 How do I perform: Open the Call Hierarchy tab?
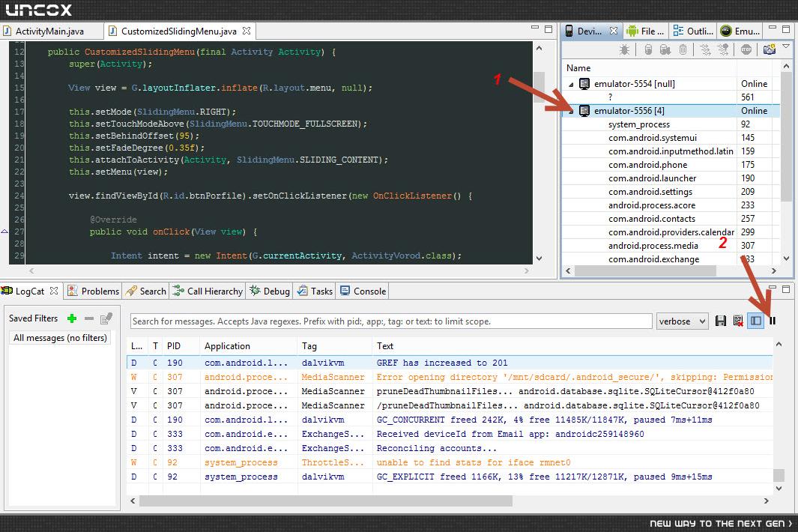click(x=208, y=291)
